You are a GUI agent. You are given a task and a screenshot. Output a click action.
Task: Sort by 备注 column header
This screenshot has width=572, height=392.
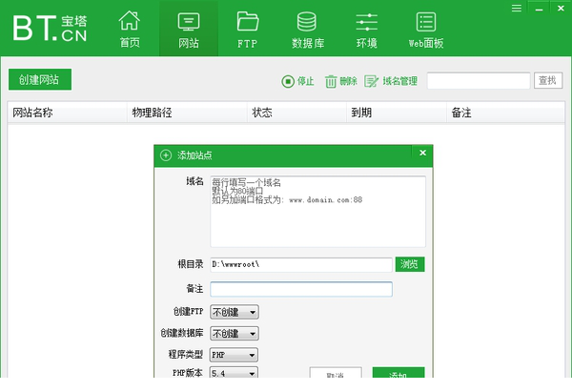pyautogui.click(x=505, y=113)
